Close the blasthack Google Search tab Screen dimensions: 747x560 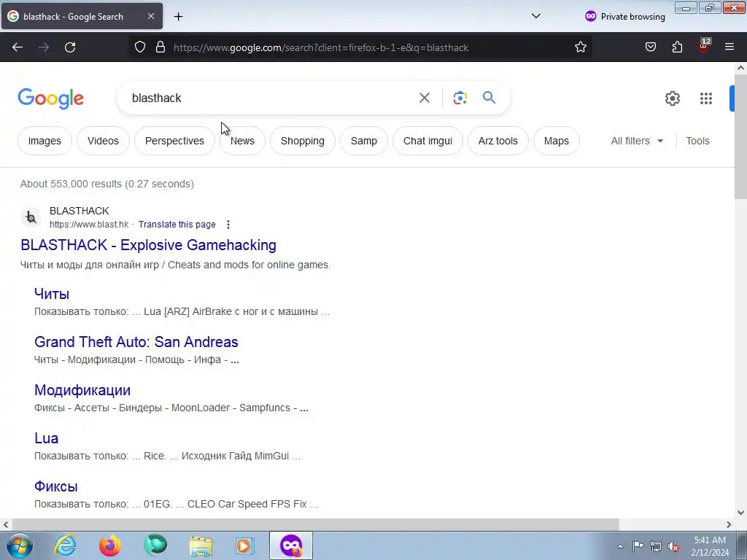point(150,16)
